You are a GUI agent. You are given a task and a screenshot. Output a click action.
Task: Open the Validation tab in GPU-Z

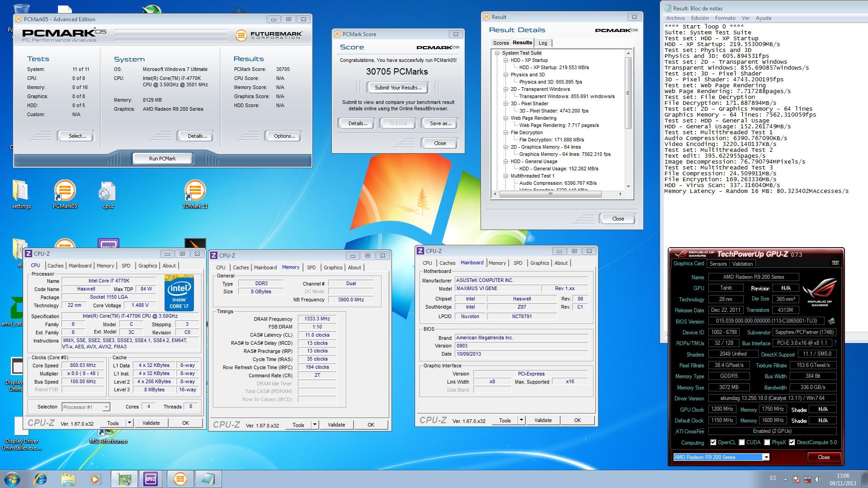[x=742, y=264]
